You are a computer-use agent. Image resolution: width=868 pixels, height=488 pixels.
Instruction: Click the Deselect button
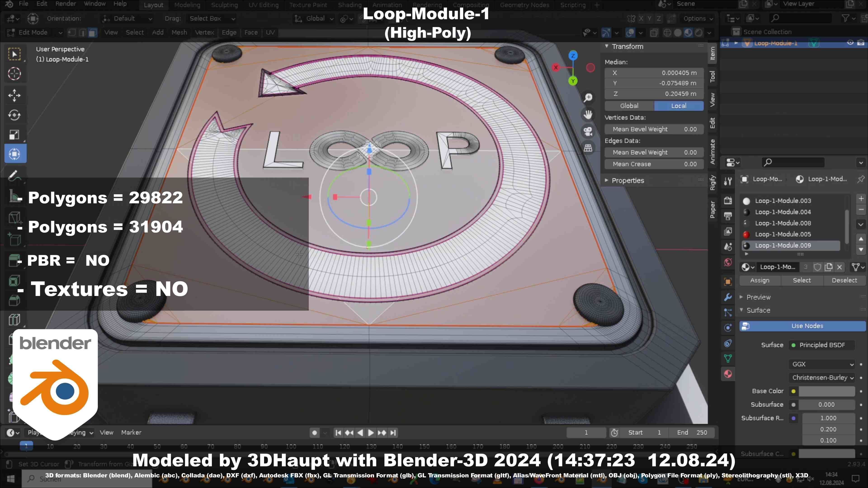click(x=844, y=281)
